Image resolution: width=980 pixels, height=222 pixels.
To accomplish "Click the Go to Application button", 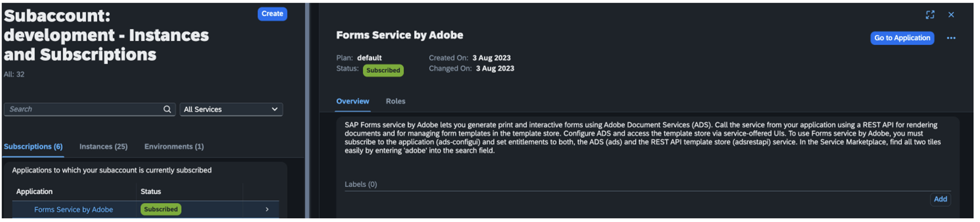I will (x=902, y=38).
